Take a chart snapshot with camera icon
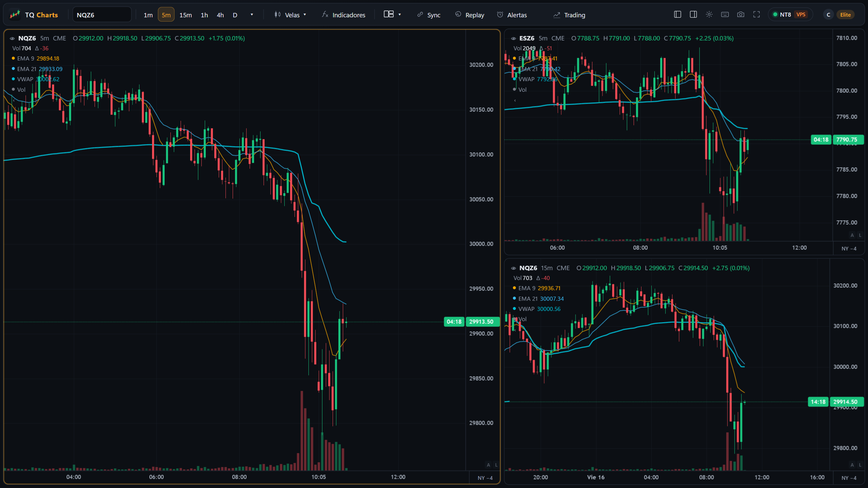Viewport: 868px width, 488px height. pyautogui.click(x=740, y=15)
